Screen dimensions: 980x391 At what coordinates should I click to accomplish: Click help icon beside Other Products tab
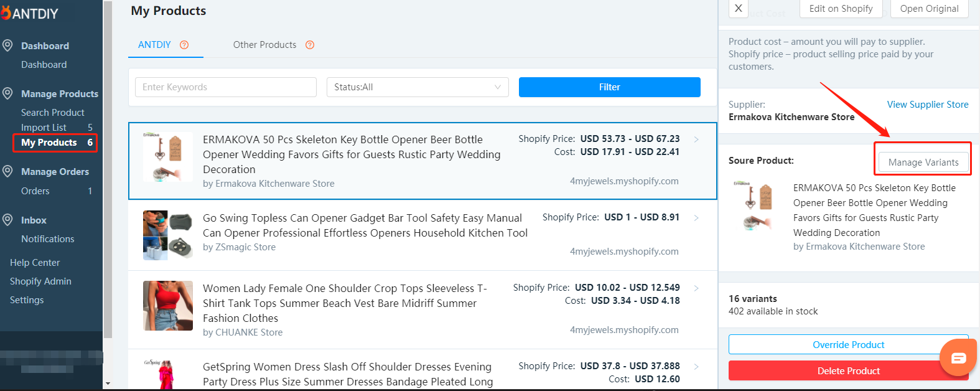pos(310,45)
